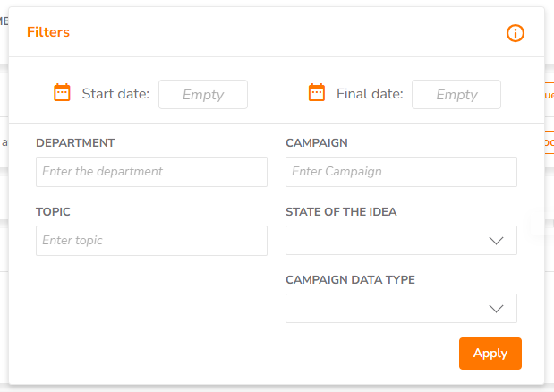Screen dimensions: 554x392
Task: Click the Final date calendar icon
Action: [x=317, y=92]
